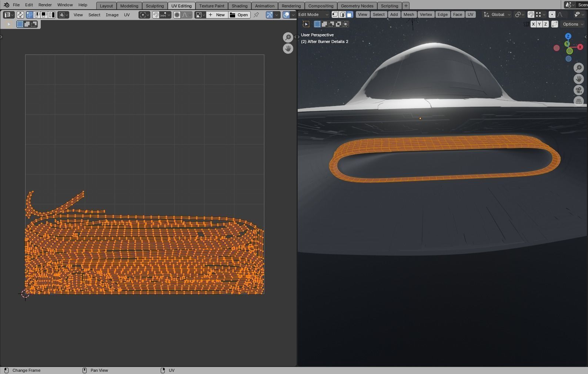Select vertex select mode in 3D viewport

pyautogui.click(x=335, y=14)
